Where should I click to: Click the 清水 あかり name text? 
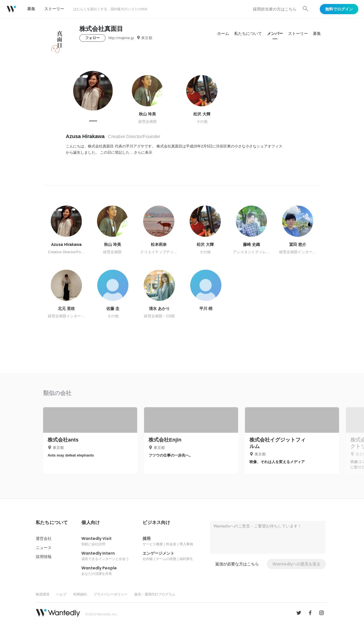point(159,309)
